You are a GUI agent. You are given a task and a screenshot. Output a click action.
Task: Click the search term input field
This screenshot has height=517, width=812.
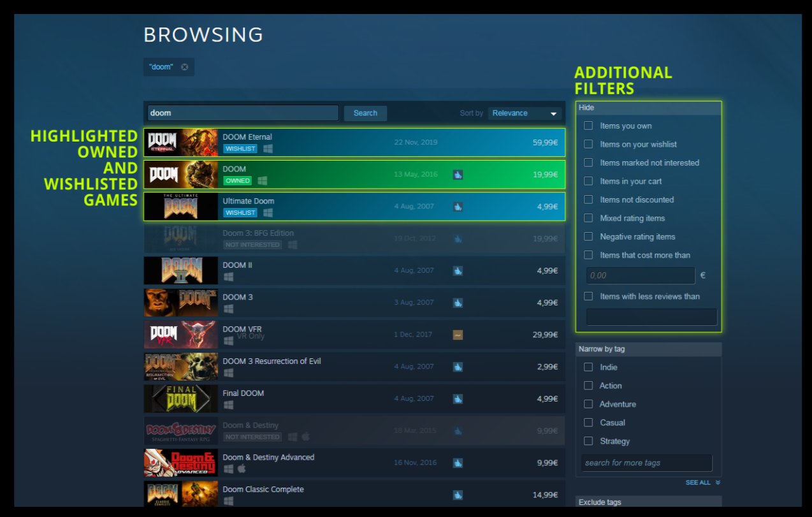[x=243, y=113]
